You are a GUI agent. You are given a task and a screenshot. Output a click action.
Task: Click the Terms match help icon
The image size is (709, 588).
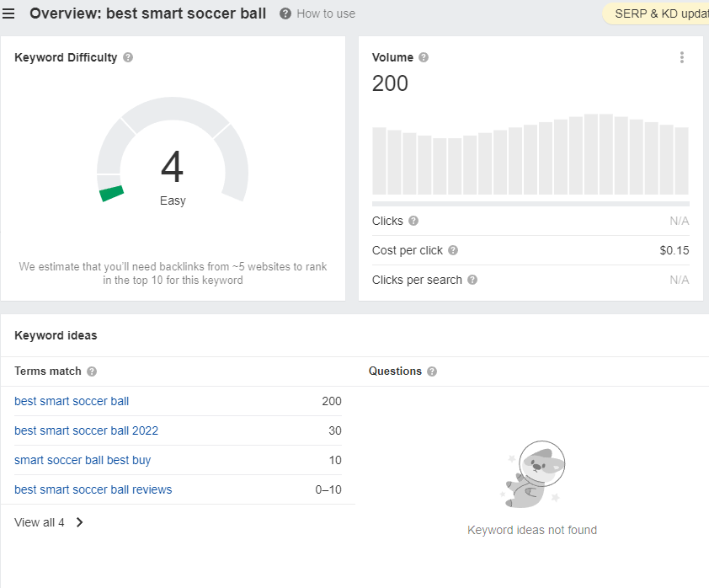91,372
